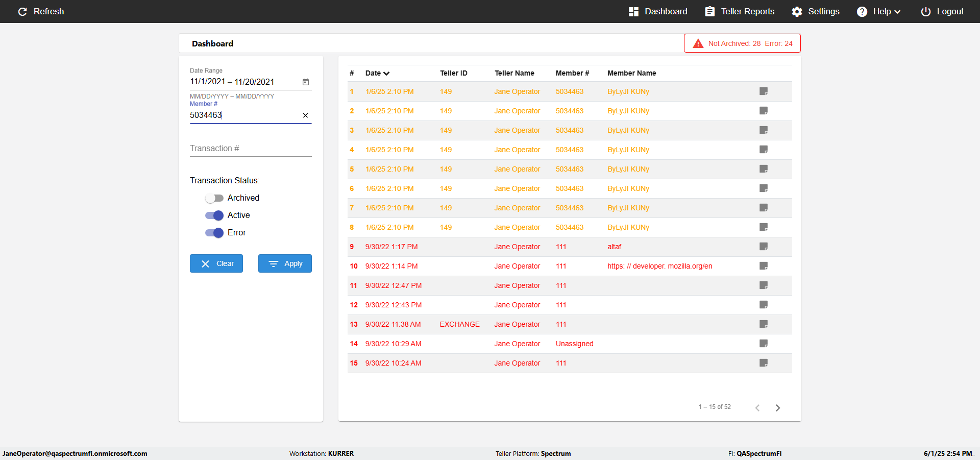
Task: Open note icon for row 3
Action: (x=764, y=130)
